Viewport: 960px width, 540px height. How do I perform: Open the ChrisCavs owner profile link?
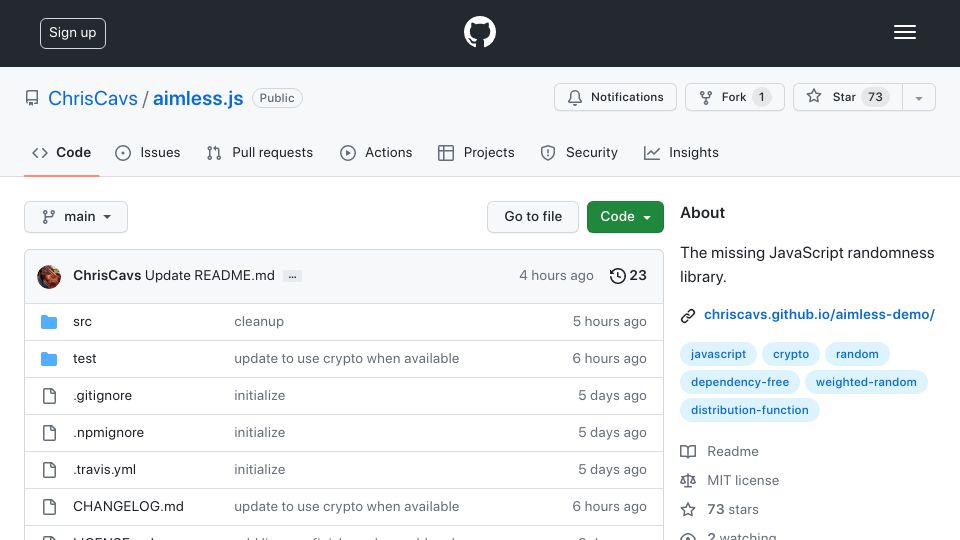pos(93,98)
